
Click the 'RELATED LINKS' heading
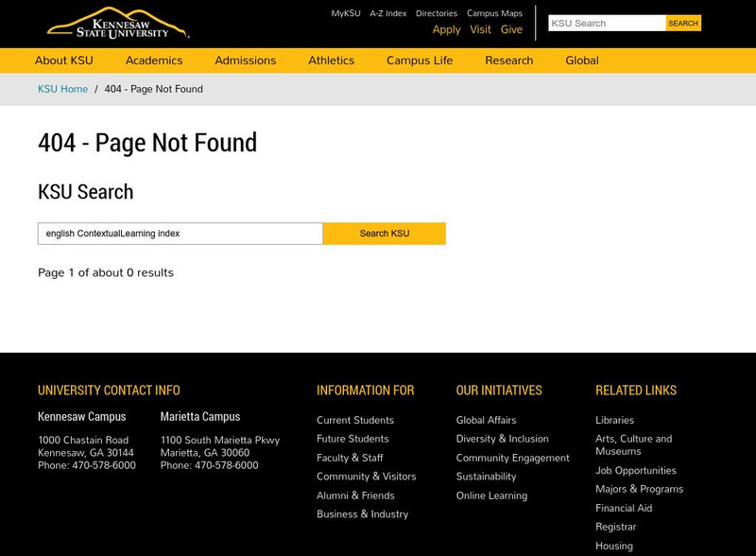(x=636, y=391)
